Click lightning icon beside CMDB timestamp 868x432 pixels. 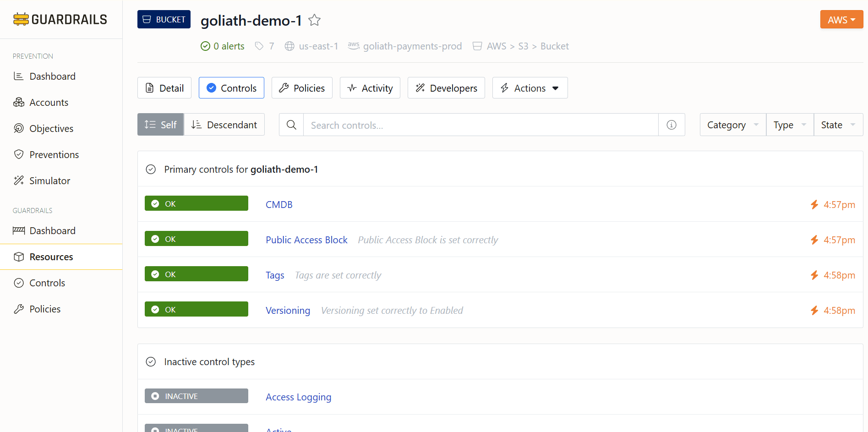[x=814, y=205]
